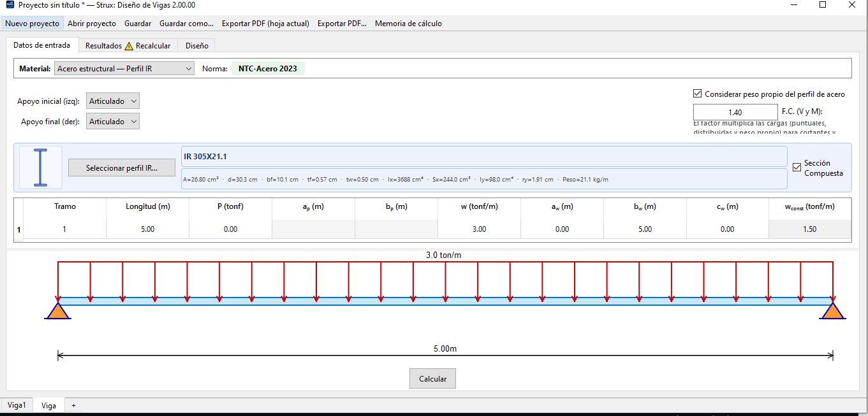Switch to the Diseño tab
The width and height of the screenshot is (868, 416).
tap(196, 46)
